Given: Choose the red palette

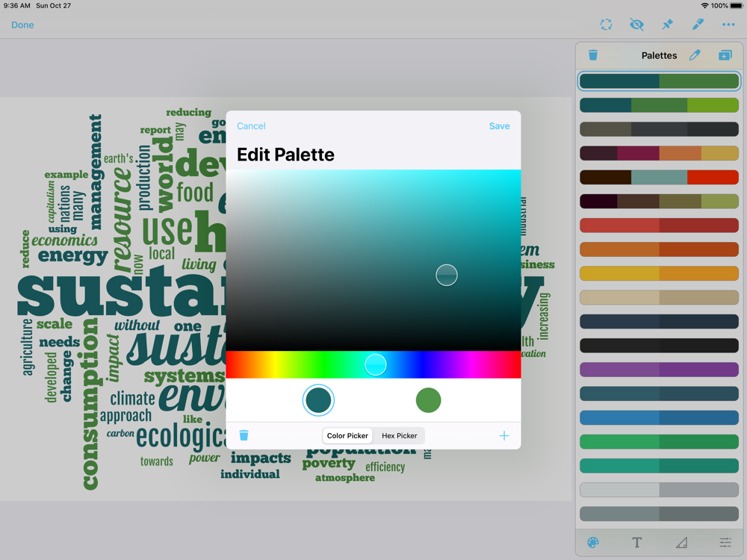Looking at the screenshot, I should point(660,225).
